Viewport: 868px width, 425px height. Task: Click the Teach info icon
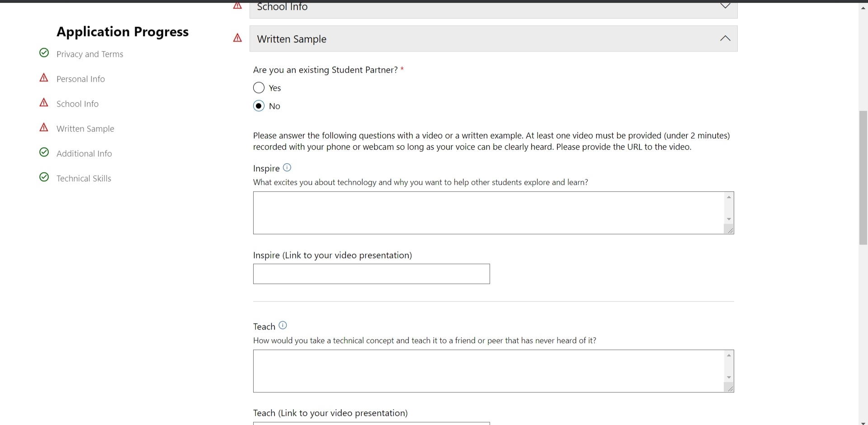[x=283, y=326]
